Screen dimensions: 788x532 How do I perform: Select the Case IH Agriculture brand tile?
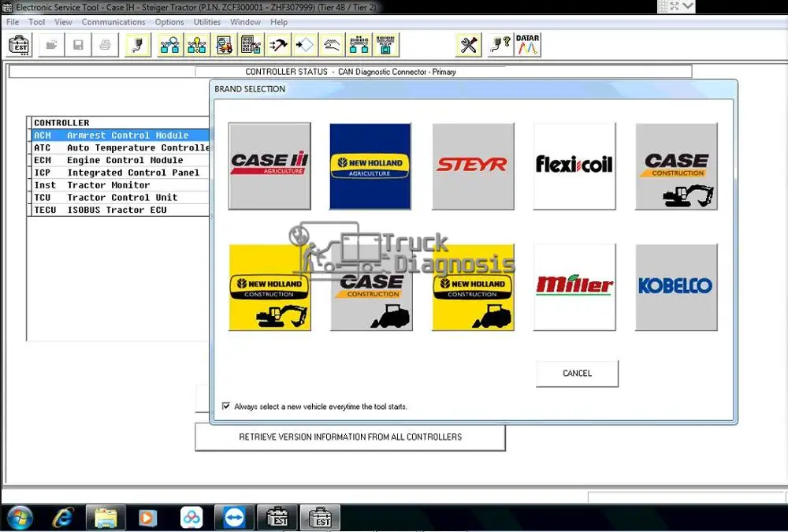pyautogui.click(x=269, y=166)
